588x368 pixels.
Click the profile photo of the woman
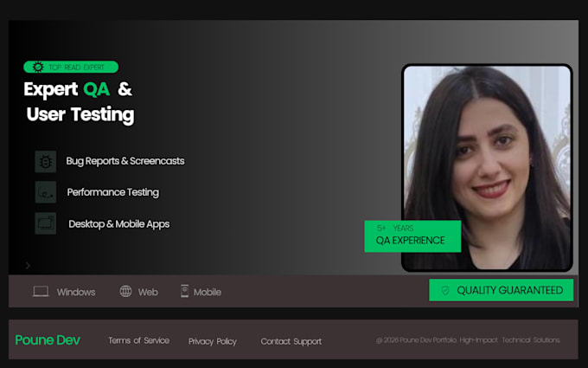click(487, 168)
